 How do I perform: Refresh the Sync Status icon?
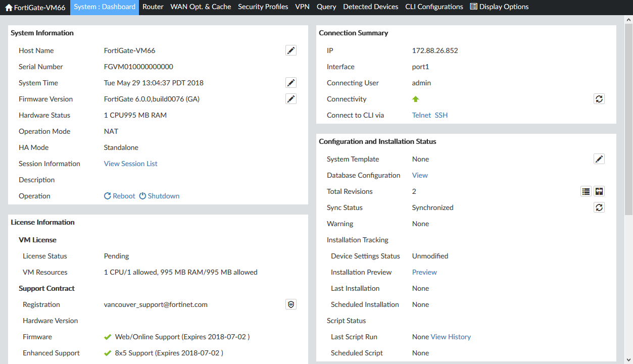coord(599,207)
